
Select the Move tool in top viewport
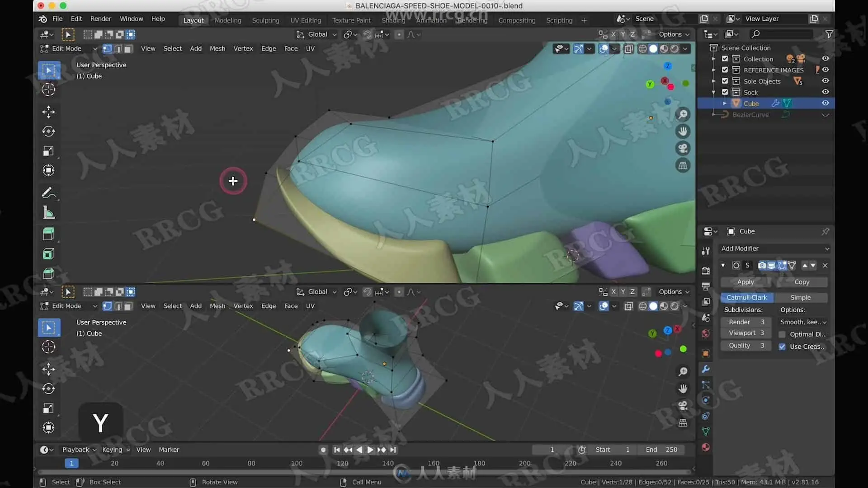[x=48, y=112]
